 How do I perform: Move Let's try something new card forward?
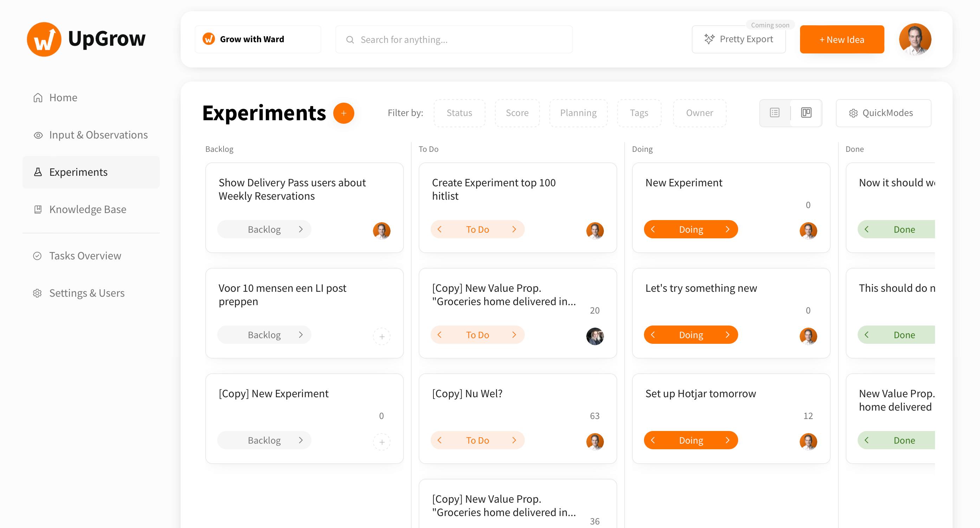727,334
